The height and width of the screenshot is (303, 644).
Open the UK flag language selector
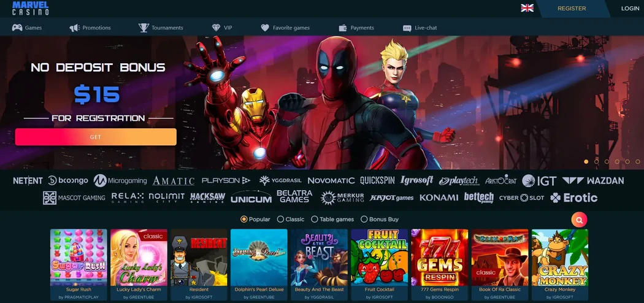(x=527, y=8)
